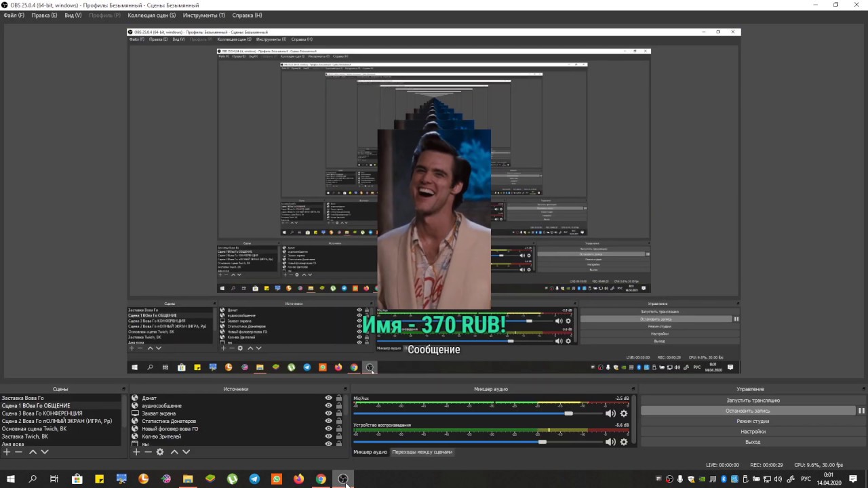Switch to the Переходы между сценами tab
868x488 pixels.
422,452
